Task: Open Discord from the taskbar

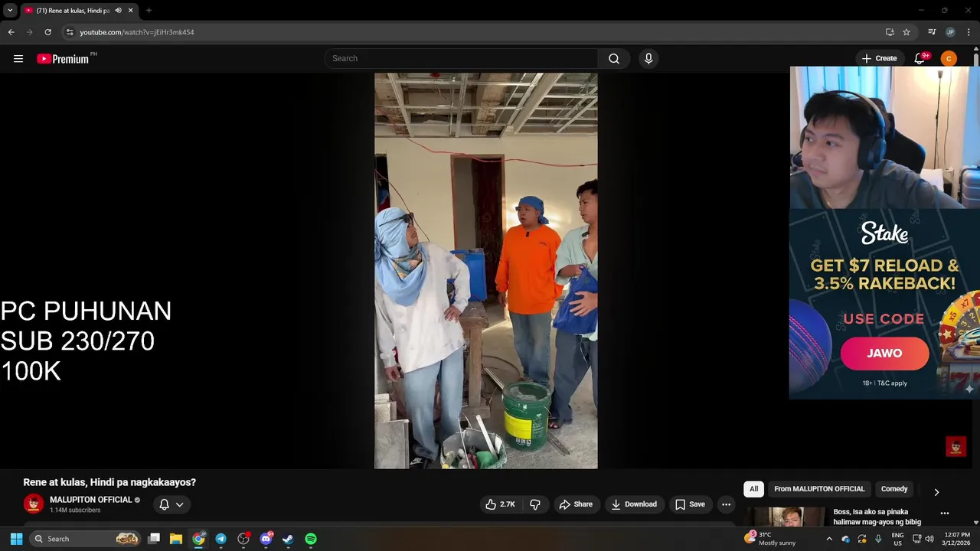Action: 266,539
